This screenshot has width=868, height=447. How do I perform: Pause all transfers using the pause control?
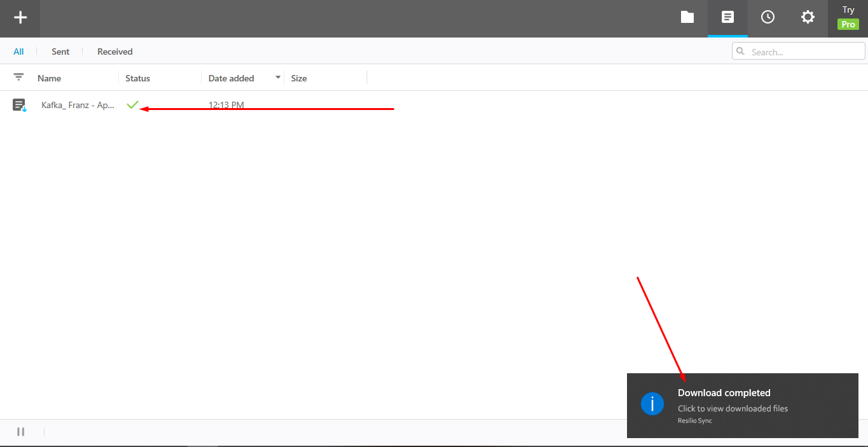pos(20,432)
